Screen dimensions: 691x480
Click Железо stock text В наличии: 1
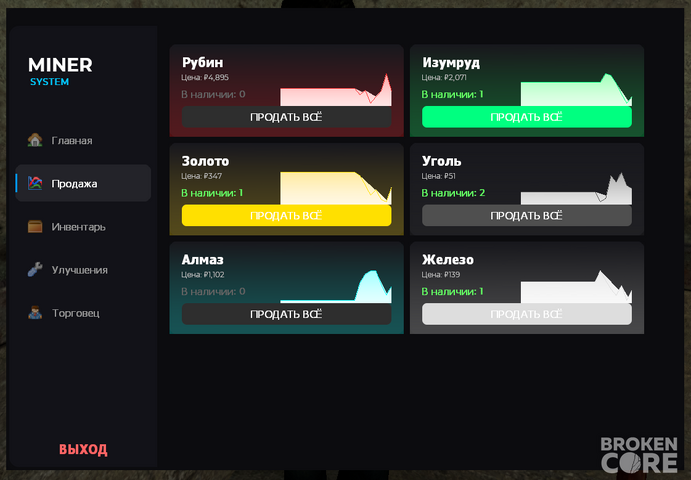coord(453,291)
